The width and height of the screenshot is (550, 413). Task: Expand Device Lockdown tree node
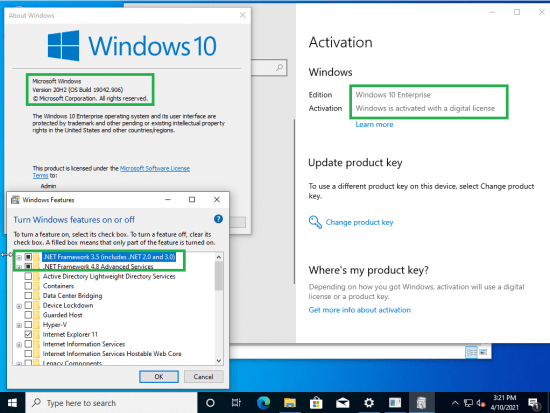pos(19,306)
